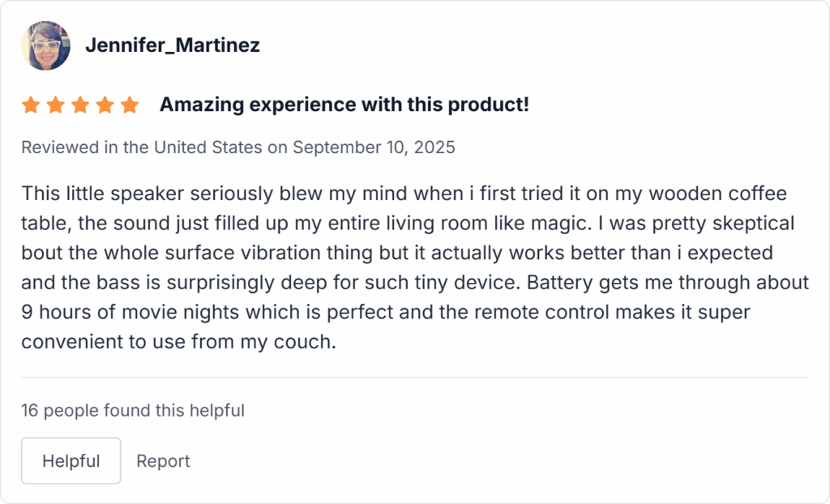Click '16 people found this helpful' text
Screen dimensions: 830x504
[132, 411]
